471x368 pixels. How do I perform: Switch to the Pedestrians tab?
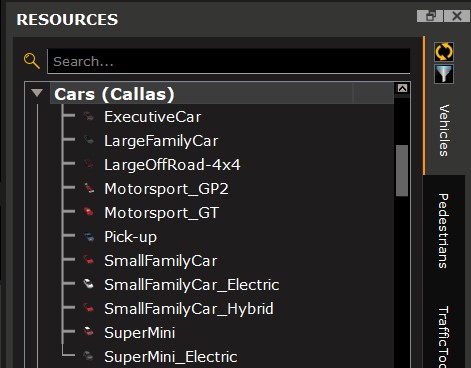(x=443, y=231)
